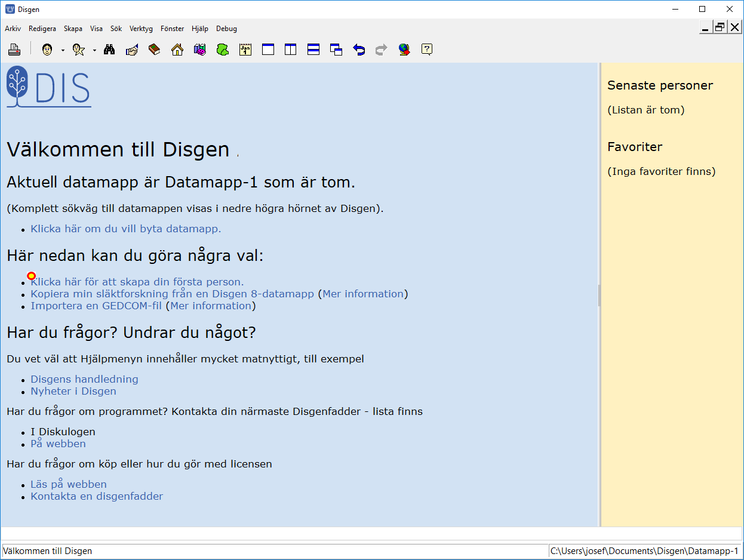Click Kontakta en disgenfadder link
The height and width of the screenshot is (560, 744).
[97, 496]
